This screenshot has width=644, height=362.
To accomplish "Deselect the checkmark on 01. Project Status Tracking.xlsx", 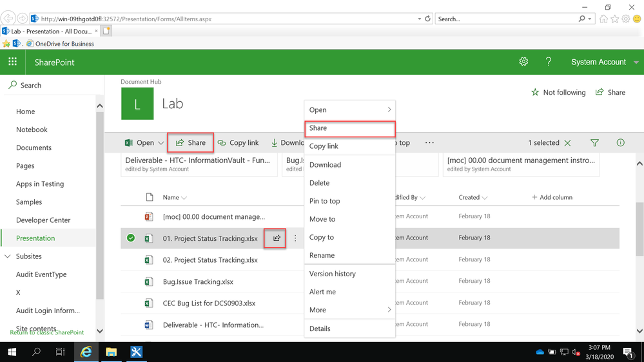I will (131, 238).
